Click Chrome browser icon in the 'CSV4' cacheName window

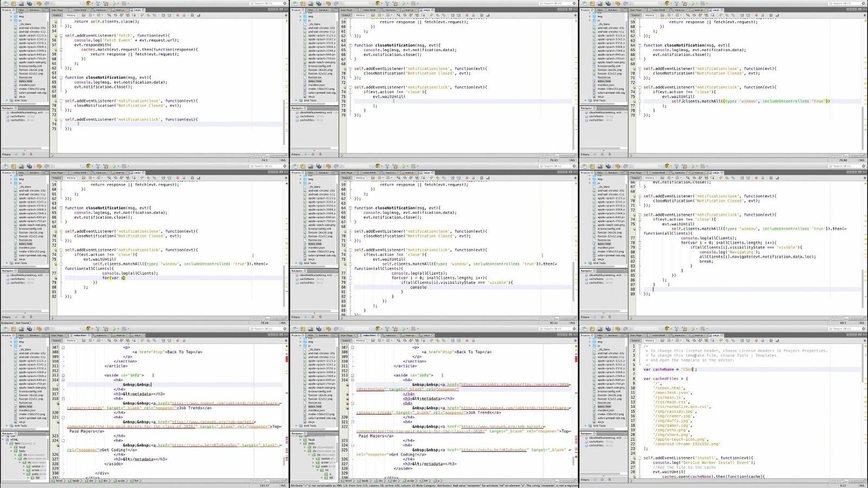tap(667, 329)
